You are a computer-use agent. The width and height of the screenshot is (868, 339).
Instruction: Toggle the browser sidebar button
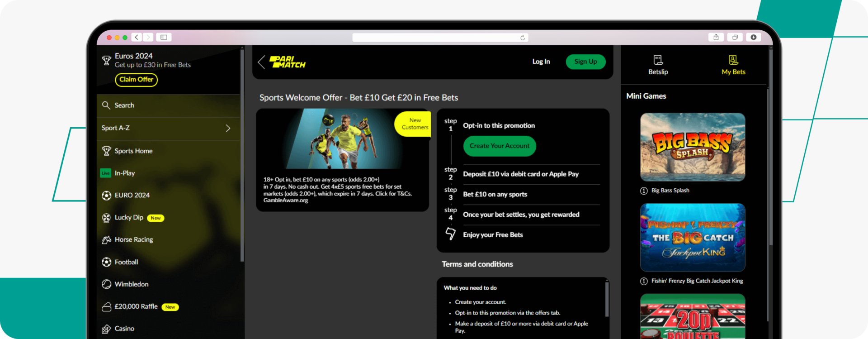[x=164, y=37]
